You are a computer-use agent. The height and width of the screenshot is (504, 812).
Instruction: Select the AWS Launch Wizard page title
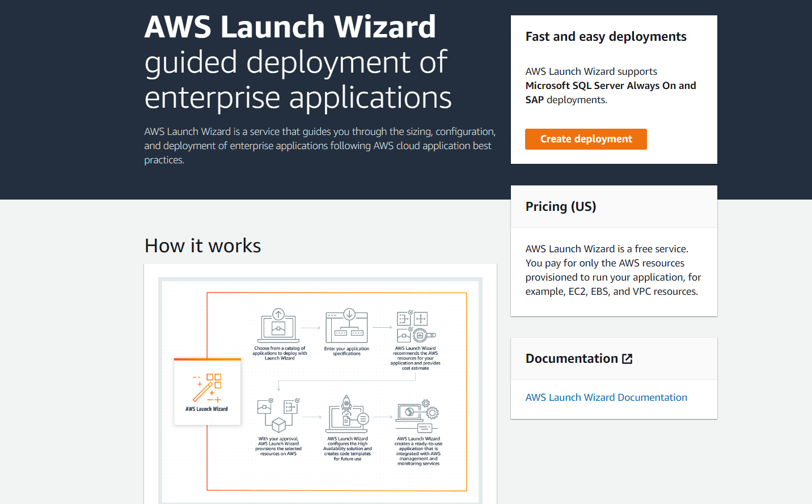[x=289, y=27]
